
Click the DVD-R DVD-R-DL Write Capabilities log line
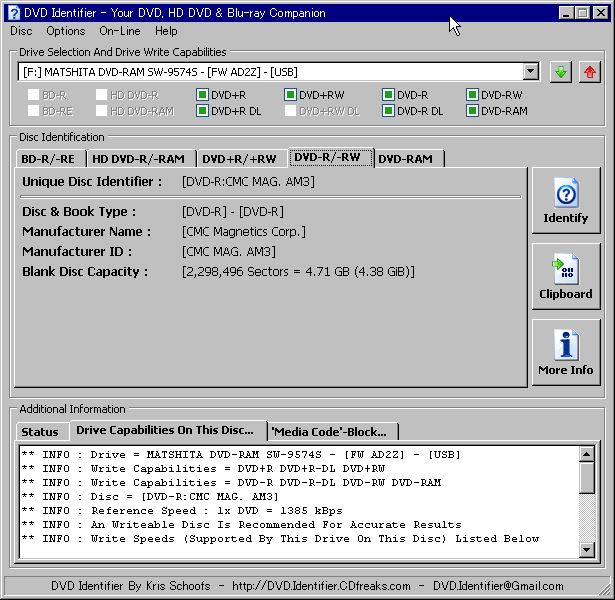pyautogui.click(x=231, y=482)
